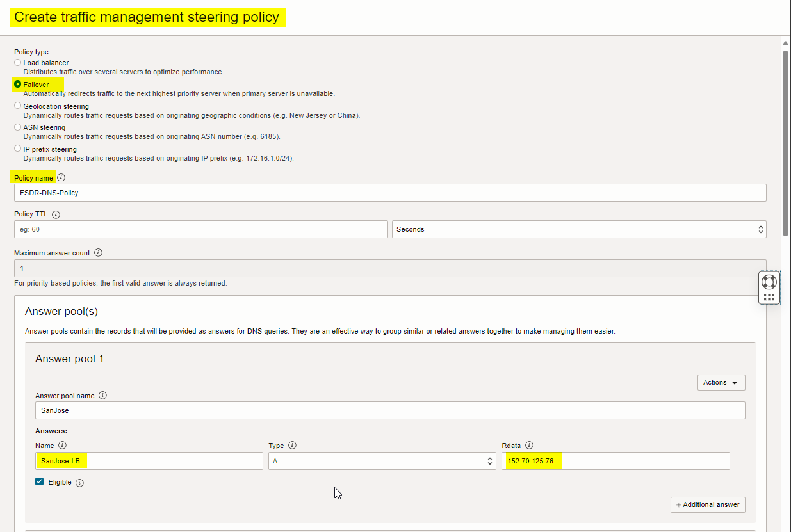Click the Rdata field with 152.70.125.76
791x532 pixels.
[615, 461]
